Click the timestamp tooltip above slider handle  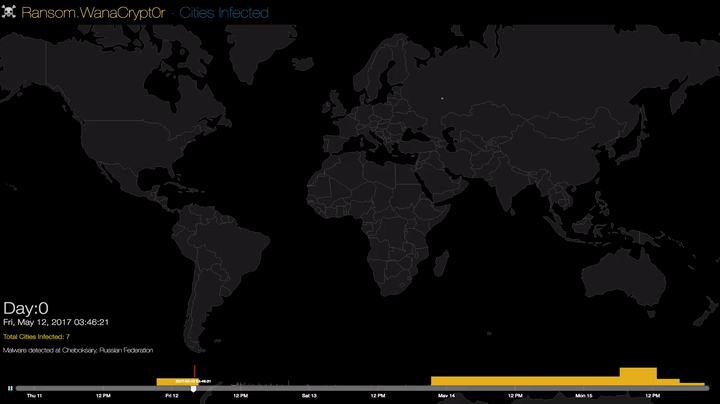(x=193, y=382)
